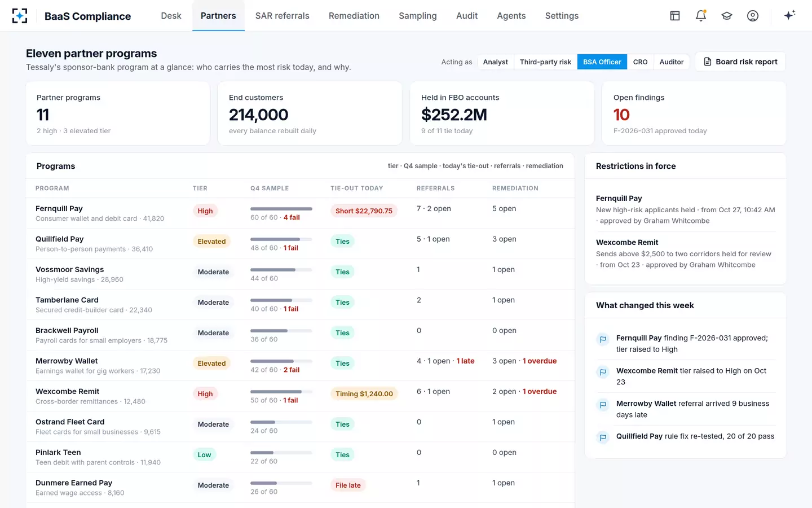Click the REFERRALS column header
The image size is (812, 508).
435,188
